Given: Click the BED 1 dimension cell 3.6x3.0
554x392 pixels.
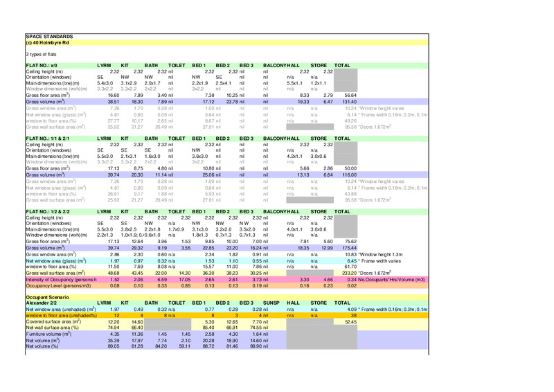Looking at the screenshot, I should (x=199, y=157).
